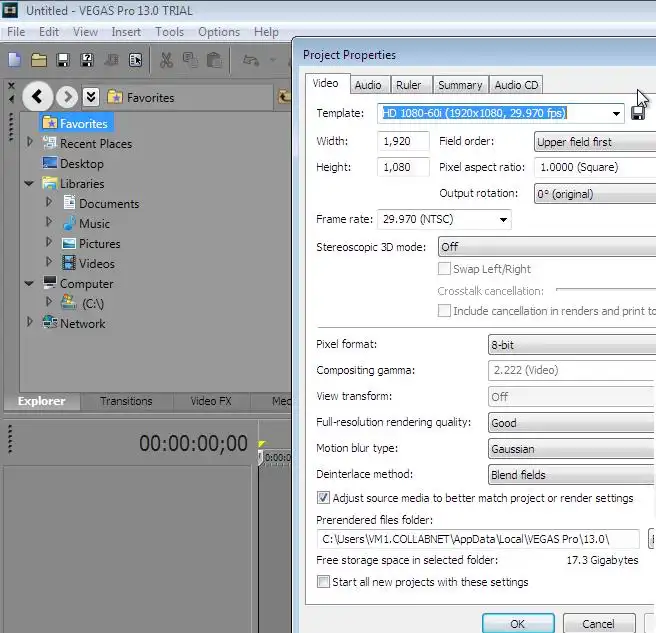Click the Undo toolbar icon

pos(251,60)
